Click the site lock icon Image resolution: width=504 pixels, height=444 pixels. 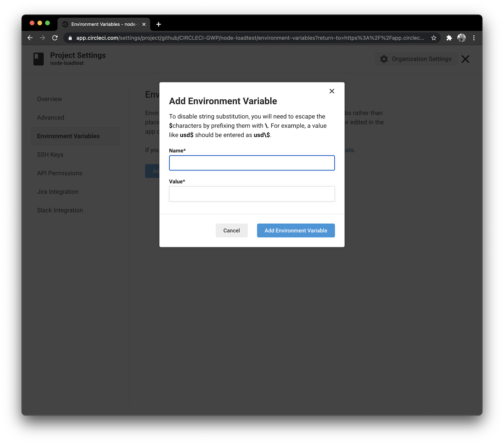tap(70, 38)
